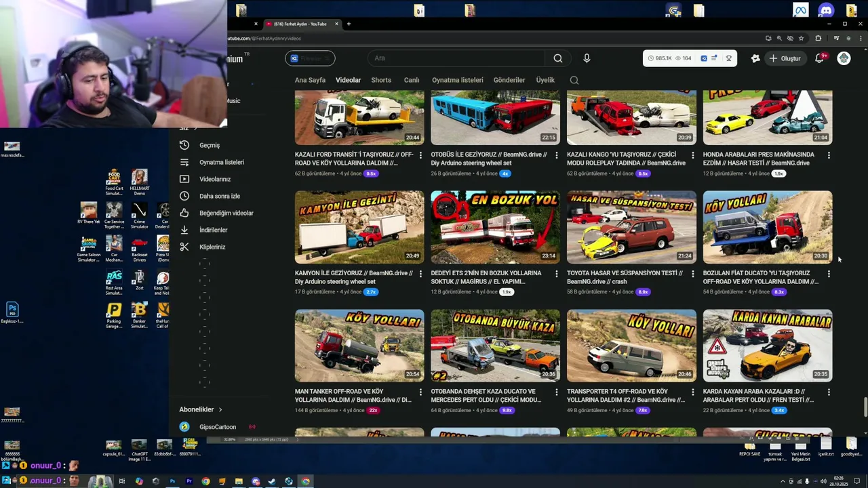Open the TRANSPORTER T4 OFF-ROAD video title
This screenshot has height=488, width=868.
(625, 396)
